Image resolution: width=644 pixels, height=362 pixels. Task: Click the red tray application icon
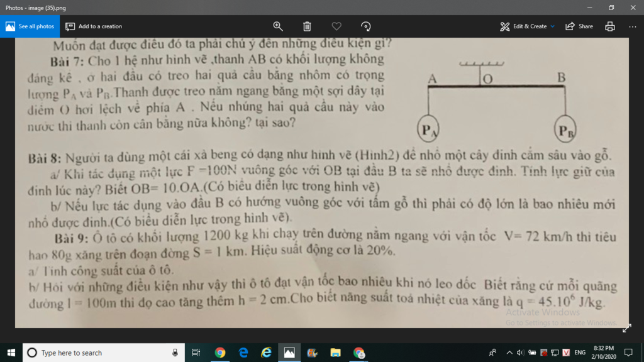coord(543,353)
